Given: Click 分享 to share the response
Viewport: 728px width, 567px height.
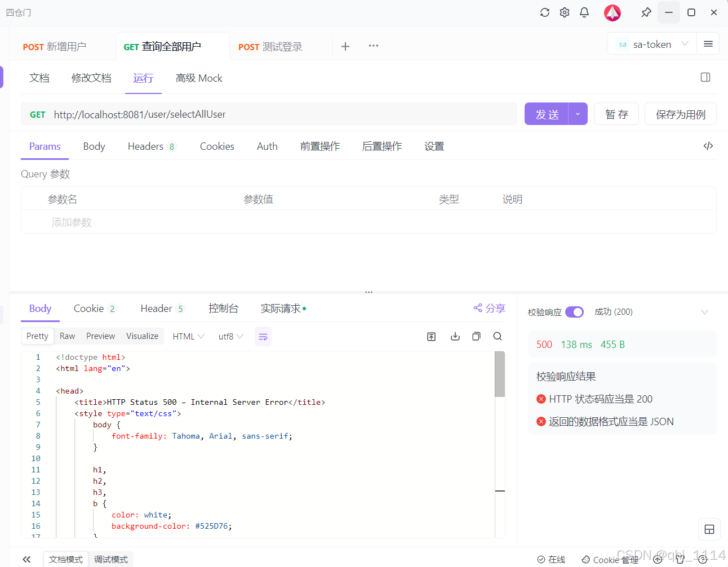Looking at the screenshot, I should click(x=489, y=308).
